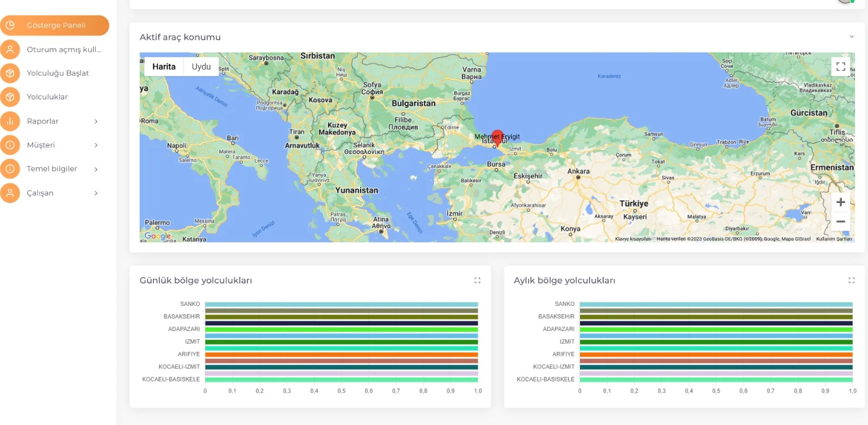Open the Yolculuklar menu item
The image size is (868, 425).
tap(47, 97)
